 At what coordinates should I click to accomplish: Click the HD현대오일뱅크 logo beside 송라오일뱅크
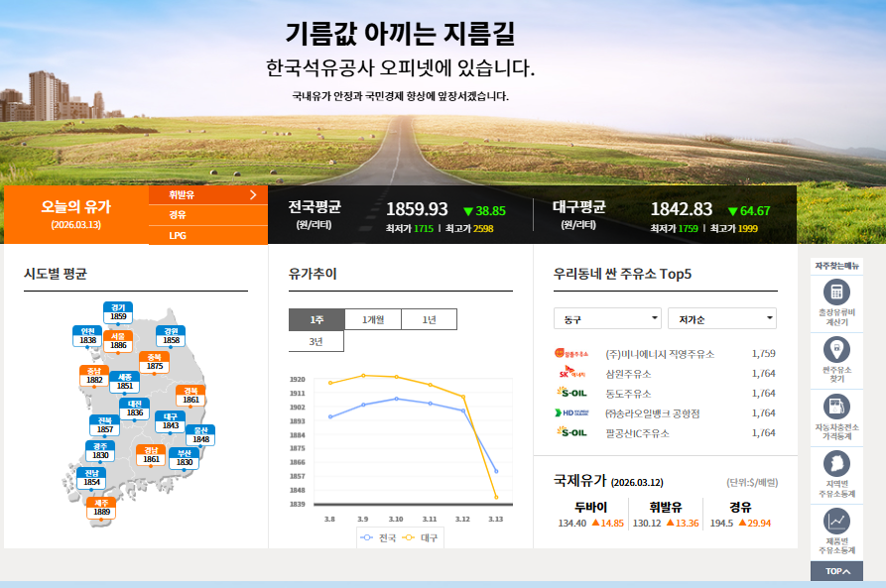(571, 412)
